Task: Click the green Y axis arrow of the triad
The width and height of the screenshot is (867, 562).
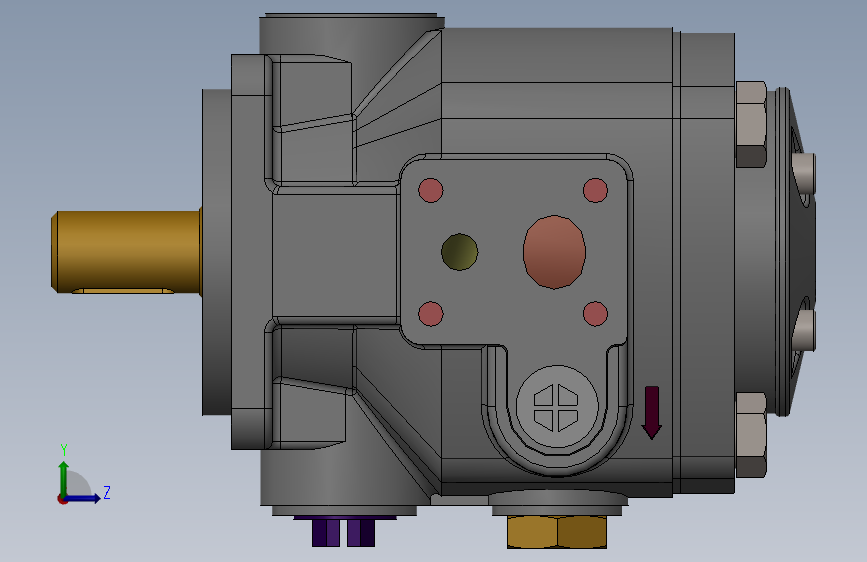Action: [63, 478]
